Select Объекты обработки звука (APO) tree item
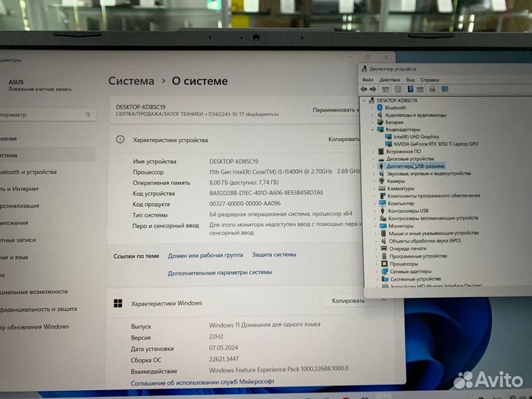 [x=425, y=241]
